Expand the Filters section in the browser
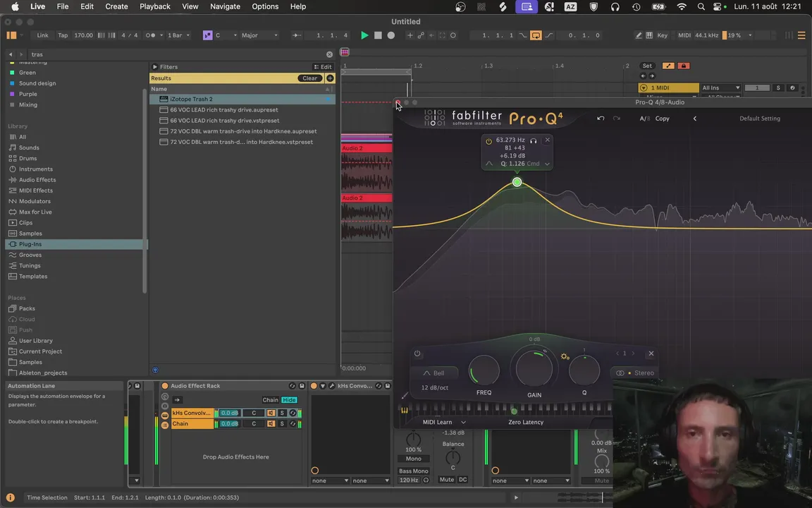 155,67
